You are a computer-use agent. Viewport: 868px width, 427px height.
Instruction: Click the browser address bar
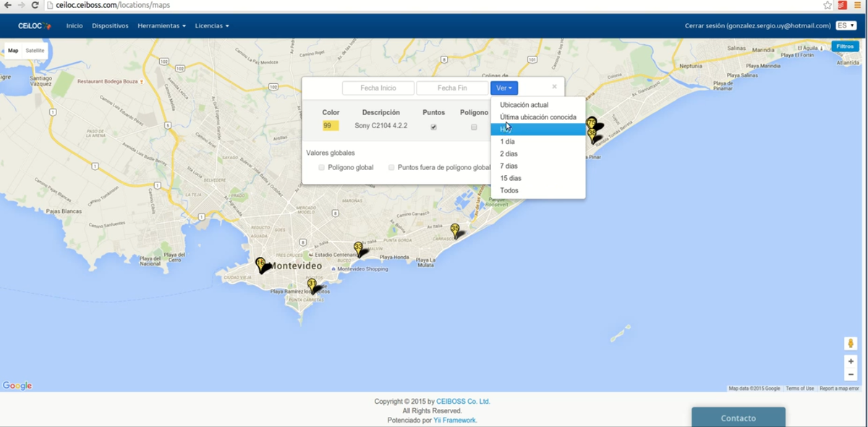434,5
